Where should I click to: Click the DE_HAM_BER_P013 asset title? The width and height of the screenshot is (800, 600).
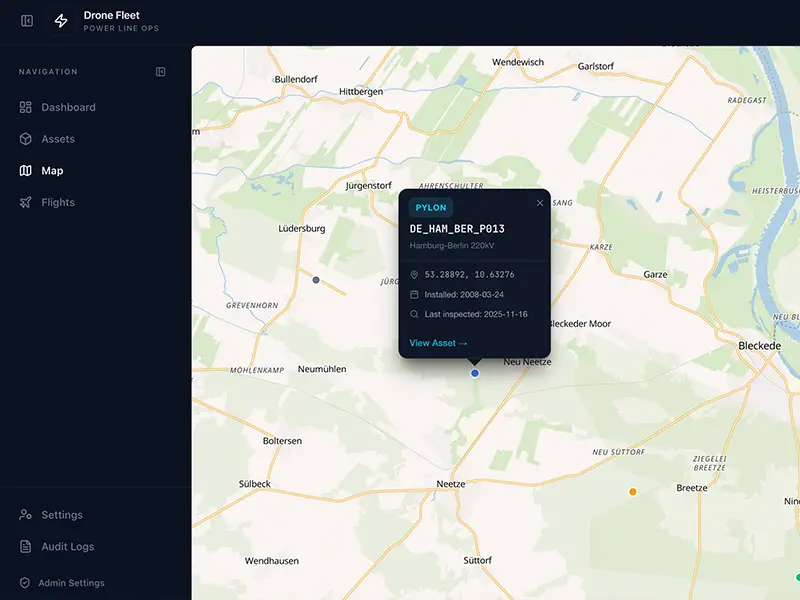coord(457,229)
